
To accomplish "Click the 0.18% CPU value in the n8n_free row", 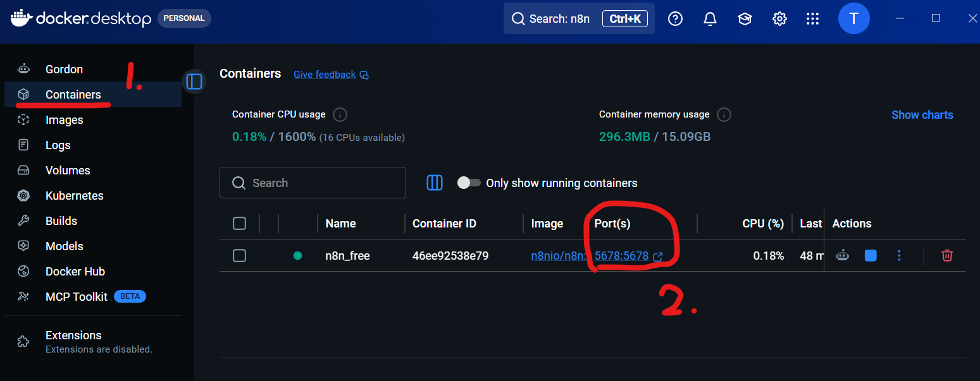I will click(769, 256).
